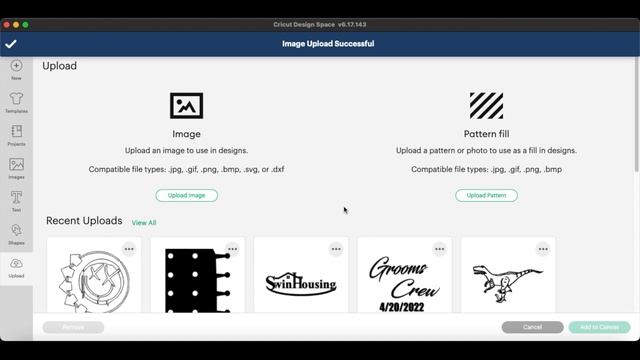
Task: Click the 'Recent Uploads' heading
Action: click(84, 221)
